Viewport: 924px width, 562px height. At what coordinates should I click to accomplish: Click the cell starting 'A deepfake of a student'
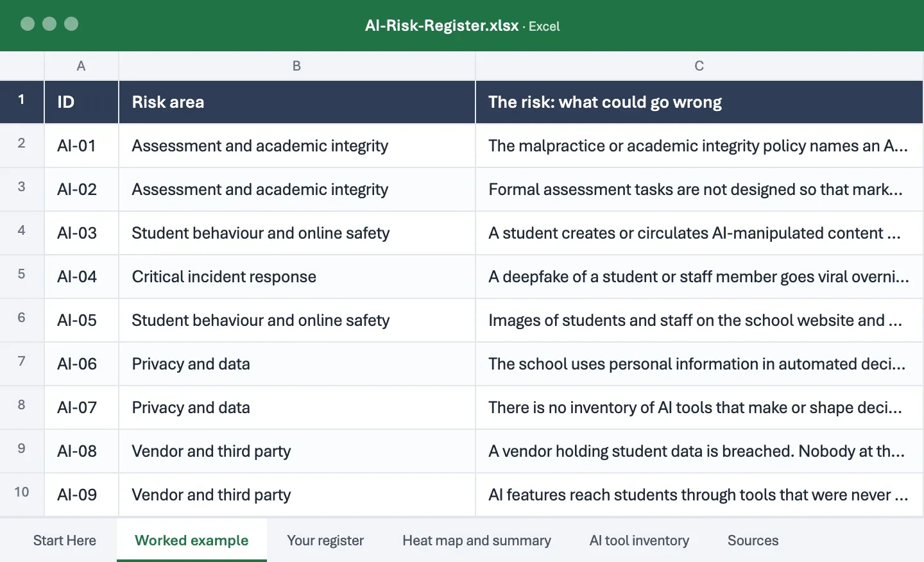click(699, 277)
